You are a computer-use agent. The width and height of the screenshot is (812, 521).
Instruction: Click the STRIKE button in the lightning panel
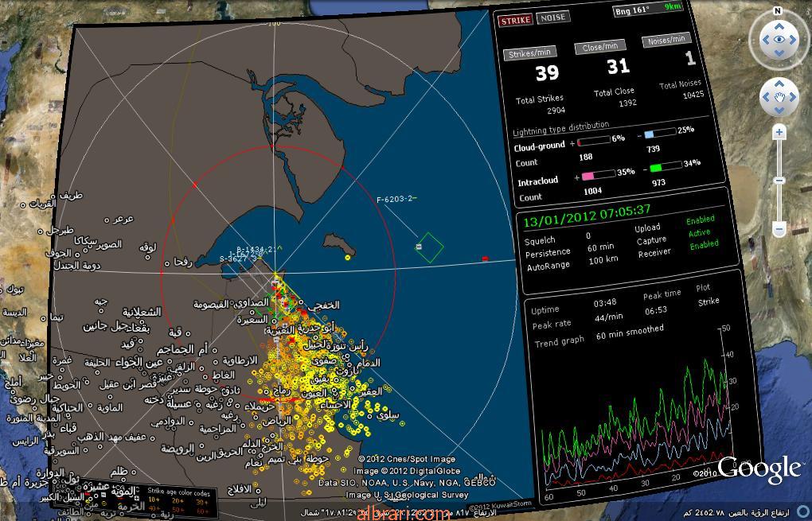tap(515, 20)
